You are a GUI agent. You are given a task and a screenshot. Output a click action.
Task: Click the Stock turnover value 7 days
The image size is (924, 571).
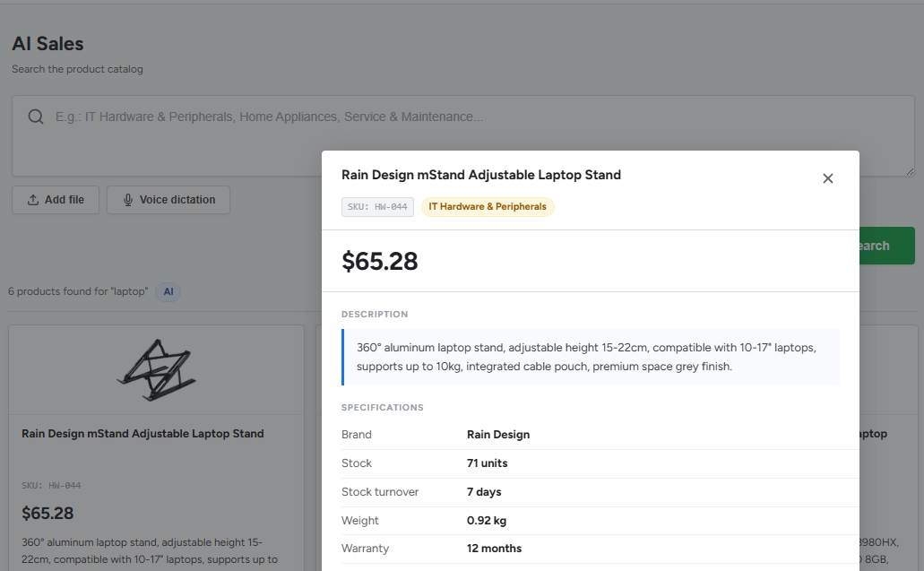(x=484, y=492)
